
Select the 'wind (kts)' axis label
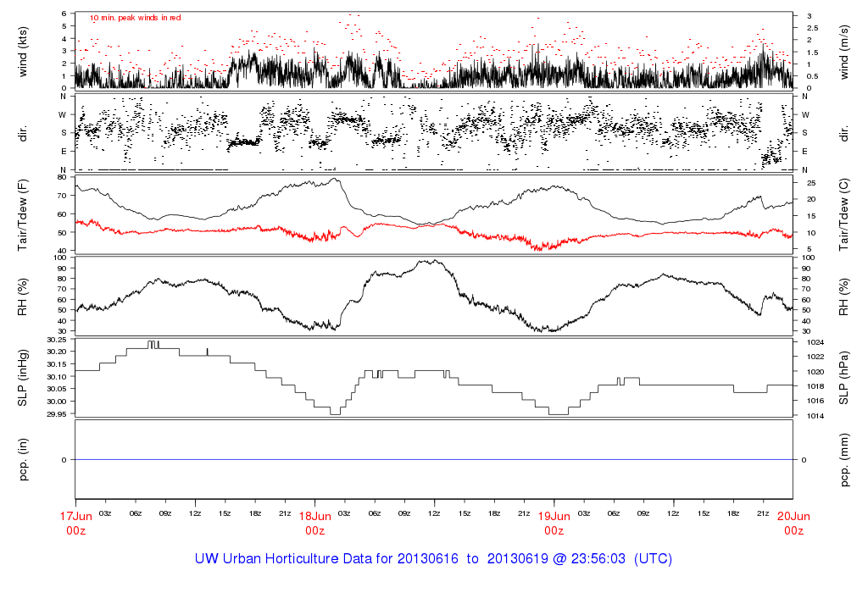tap(23, 52)
